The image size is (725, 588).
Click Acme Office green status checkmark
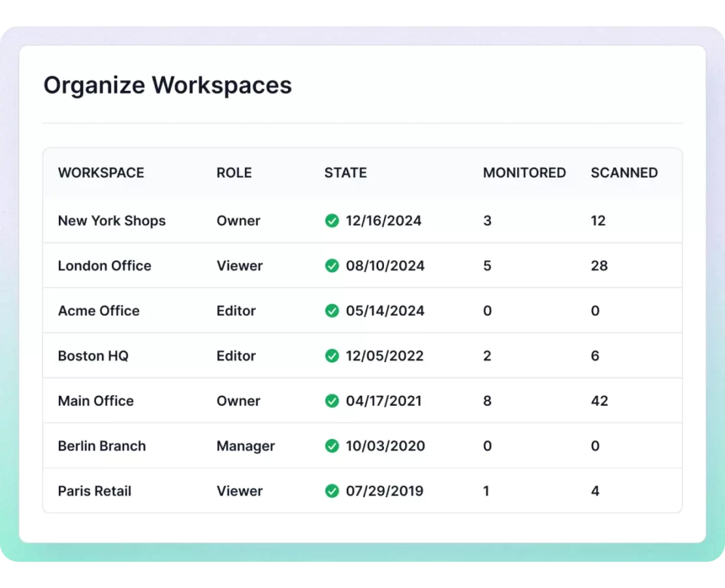pyautogui.click(x=332, y=311)
